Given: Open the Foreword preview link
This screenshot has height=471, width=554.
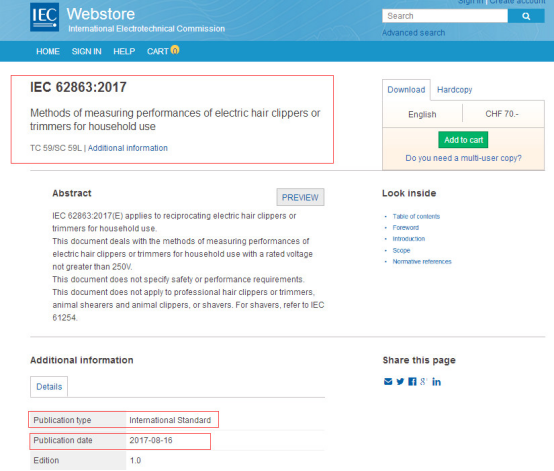Looking at the screenshot, I should pyautogui.click(x=406, y=228).
